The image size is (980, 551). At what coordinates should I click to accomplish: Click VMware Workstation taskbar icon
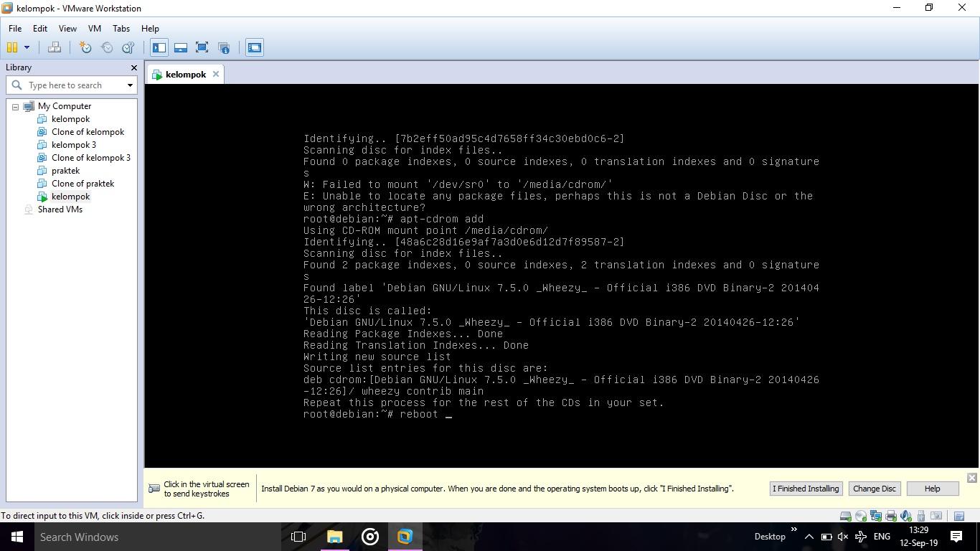(x=405, y=537)
